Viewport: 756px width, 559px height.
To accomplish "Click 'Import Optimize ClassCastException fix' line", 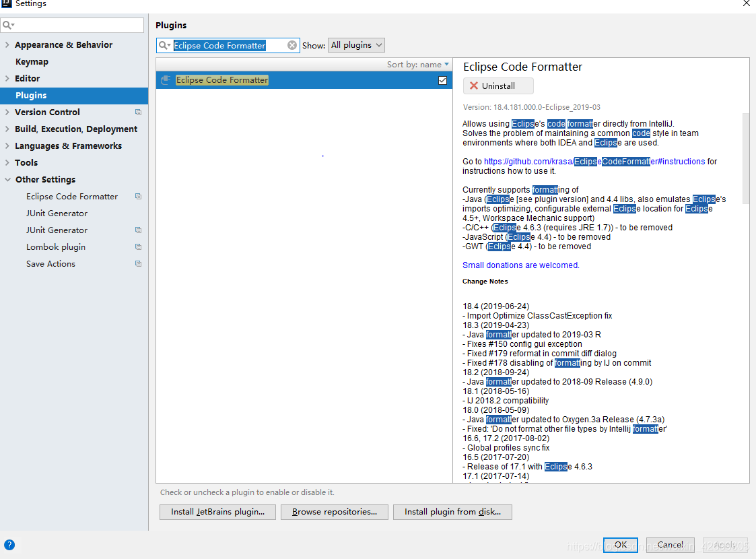I will [x=537, y=316].
